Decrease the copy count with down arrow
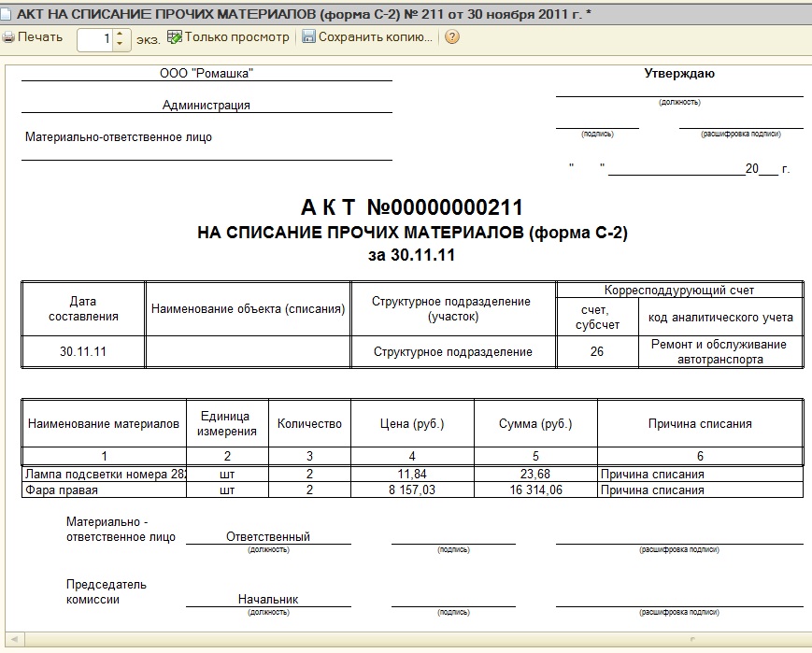The image size is (812, 653). [x=121, y=44]
